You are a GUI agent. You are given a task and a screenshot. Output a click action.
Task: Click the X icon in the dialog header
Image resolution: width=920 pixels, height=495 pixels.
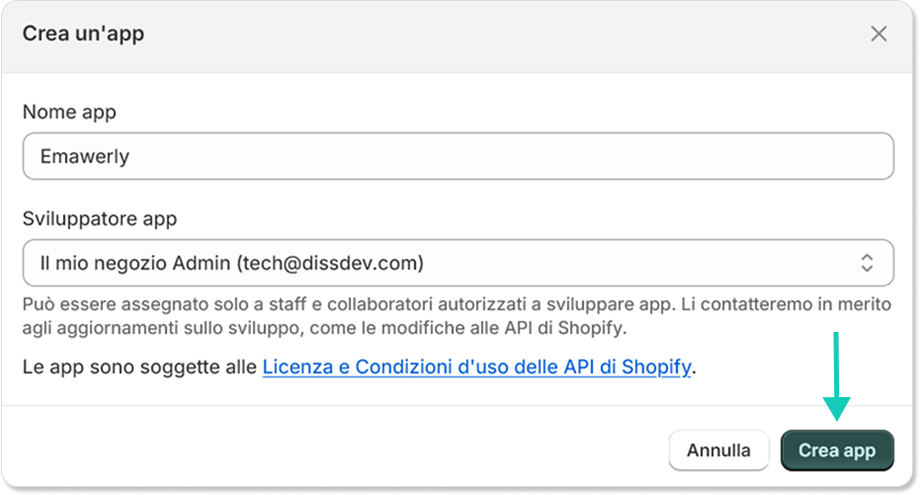[878, 34]
